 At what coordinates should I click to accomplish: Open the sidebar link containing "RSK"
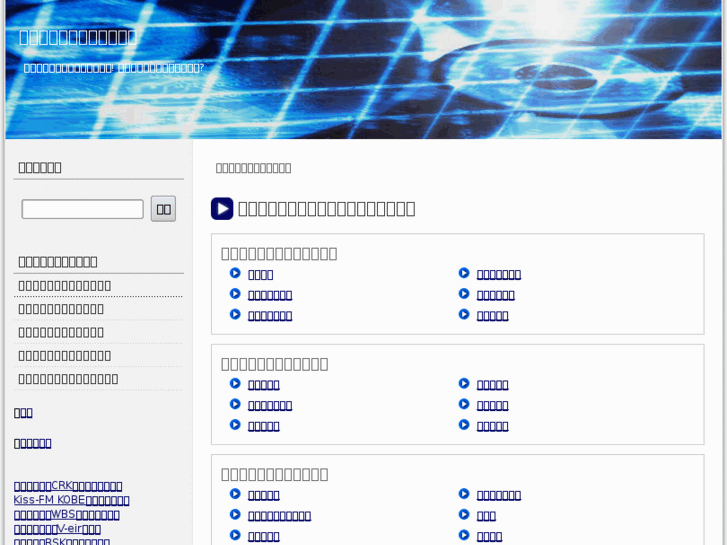point(62,542)
